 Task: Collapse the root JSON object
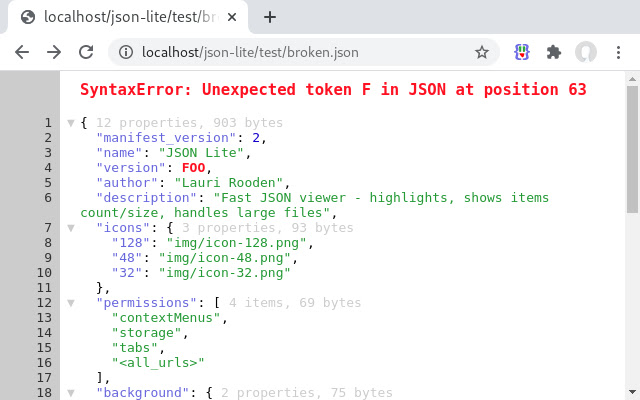pos(70,123)
